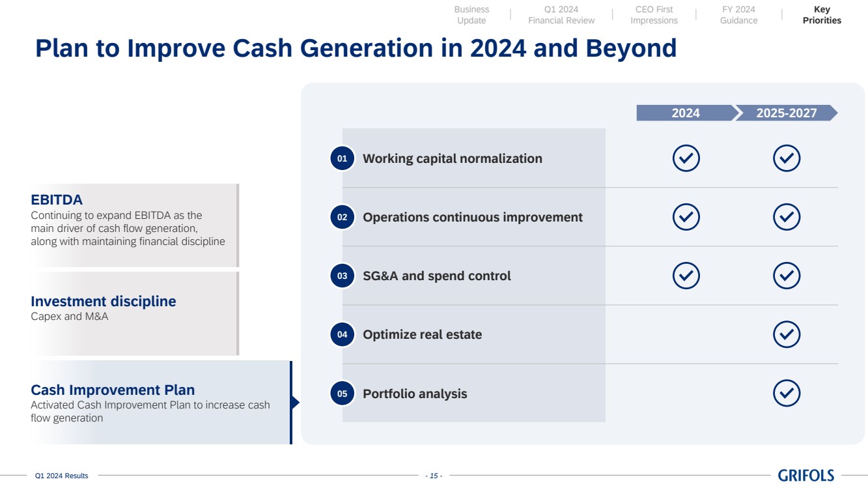The width and height of the screenshot is (868, 488).
Task: Click 'Q1 2024 Results' footer text
Action: (x=61, y=476)
